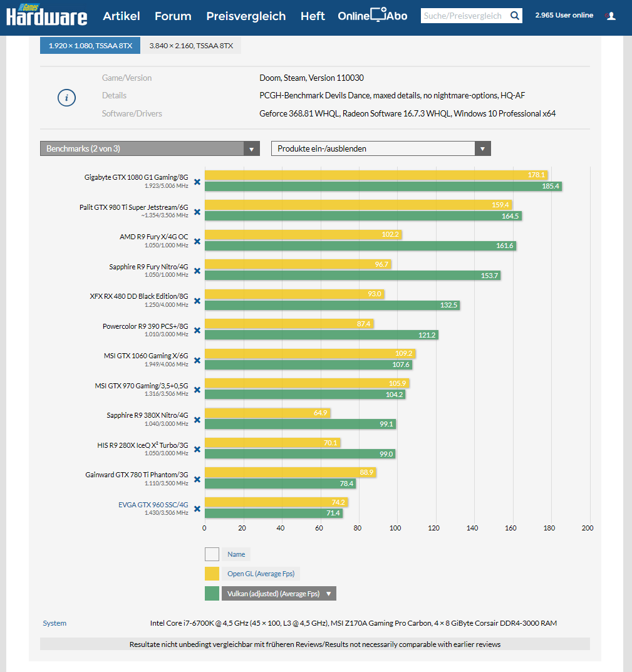
Task: Click the search magnifier icon
Action: point(514,16)
